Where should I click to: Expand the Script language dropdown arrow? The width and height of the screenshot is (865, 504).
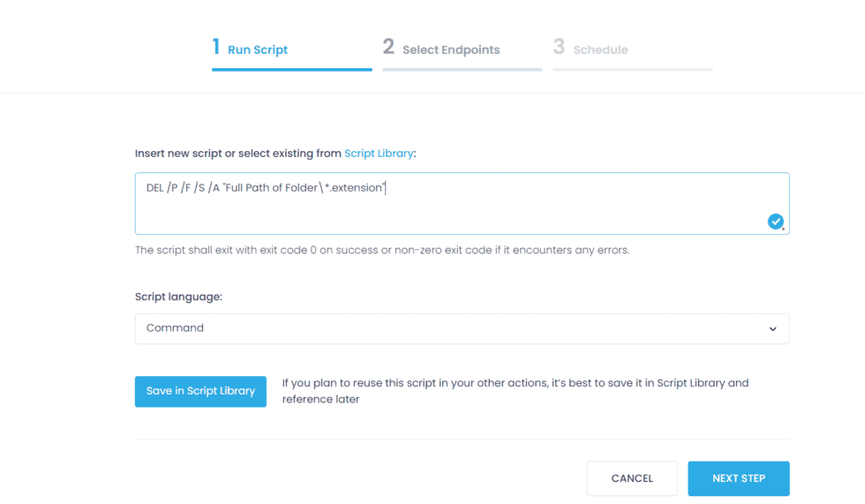point(772,329)
